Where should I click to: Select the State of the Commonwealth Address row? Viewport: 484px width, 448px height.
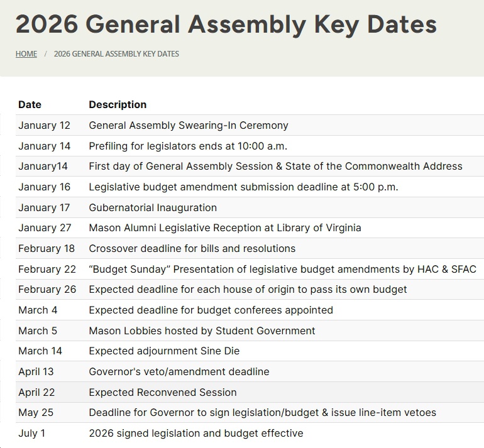[275, 167]
